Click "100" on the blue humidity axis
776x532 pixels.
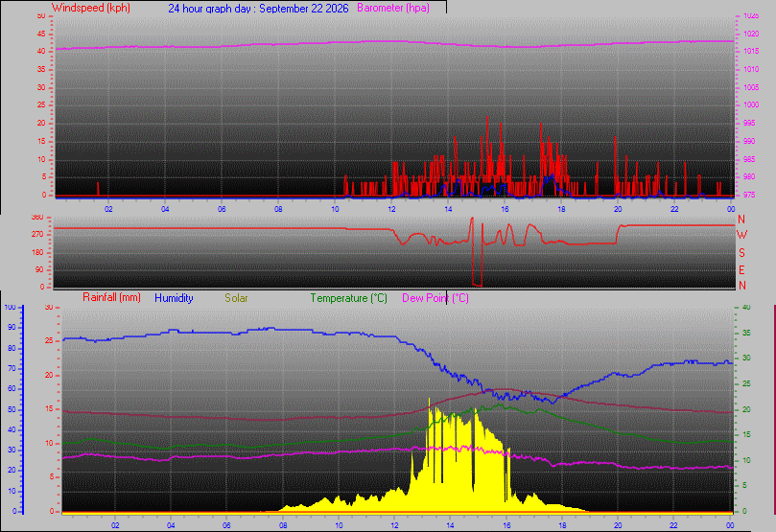pos(10,307)
